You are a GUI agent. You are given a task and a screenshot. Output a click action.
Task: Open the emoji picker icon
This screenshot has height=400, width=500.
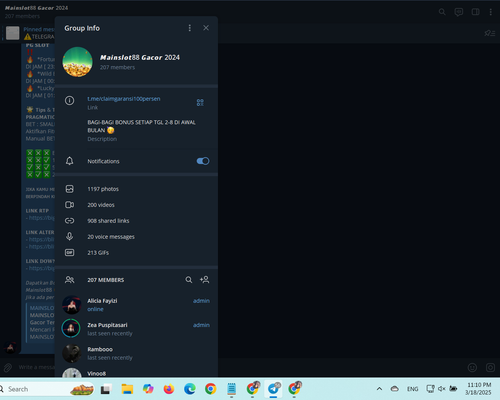(472, 367)
